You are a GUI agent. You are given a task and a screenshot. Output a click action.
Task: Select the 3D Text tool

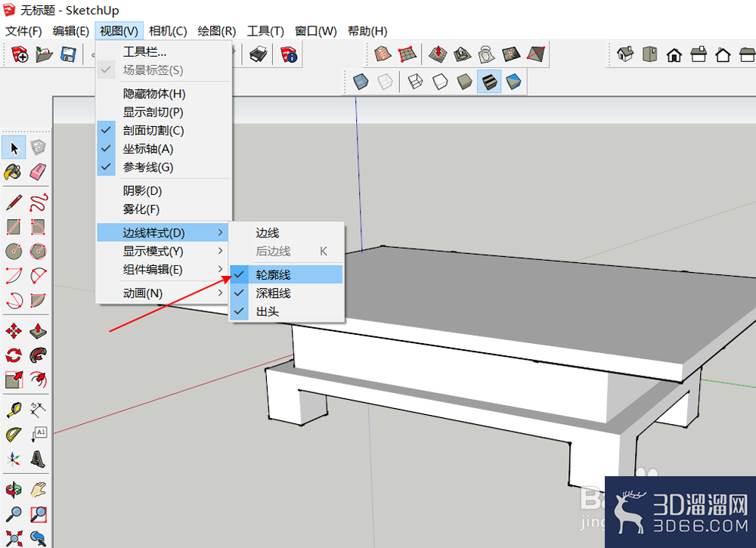click(x=38, y=459)
